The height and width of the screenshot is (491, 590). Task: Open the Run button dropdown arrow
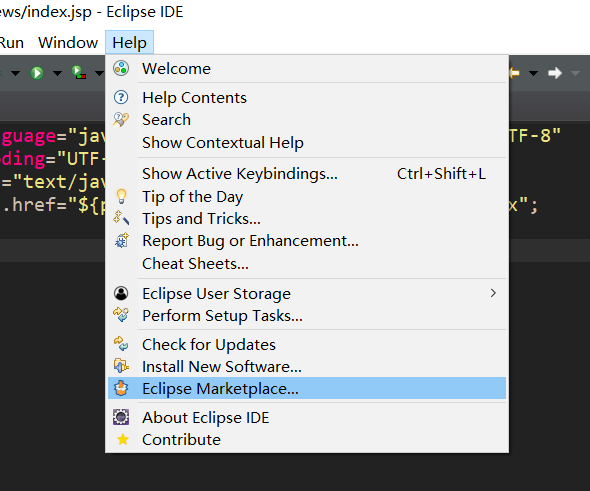pyautogui.click(x=57, y=73)
